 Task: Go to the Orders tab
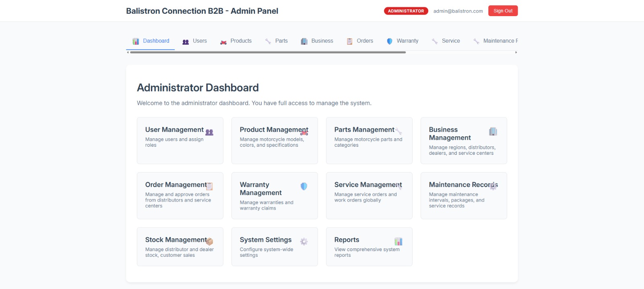[x=360, y=41]
